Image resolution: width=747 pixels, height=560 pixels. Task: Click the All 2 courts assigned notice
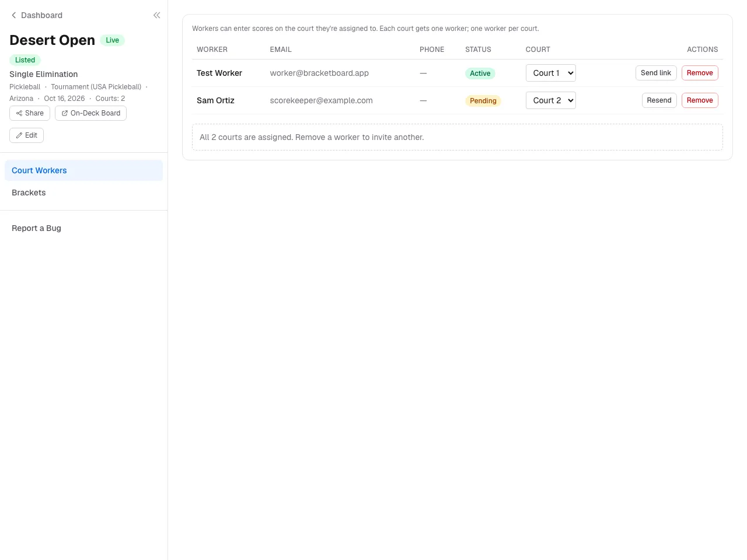coord(458,137)
